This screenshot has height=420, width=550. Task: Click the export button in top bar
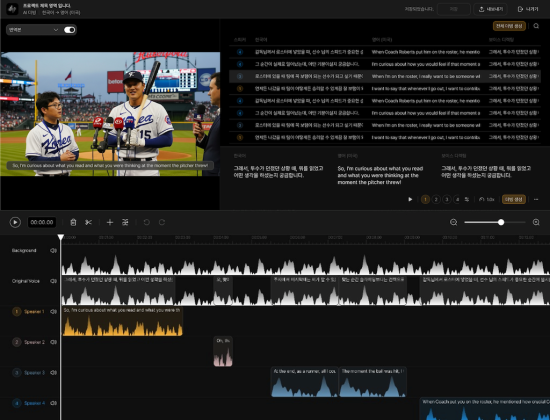pyautogui.click(x=491, y=9)
